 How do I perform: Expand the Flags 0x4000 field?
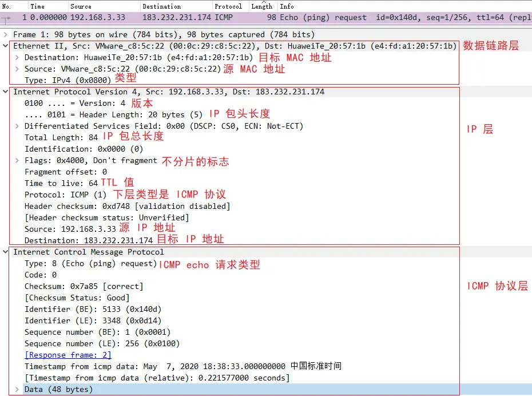point(17,160)
